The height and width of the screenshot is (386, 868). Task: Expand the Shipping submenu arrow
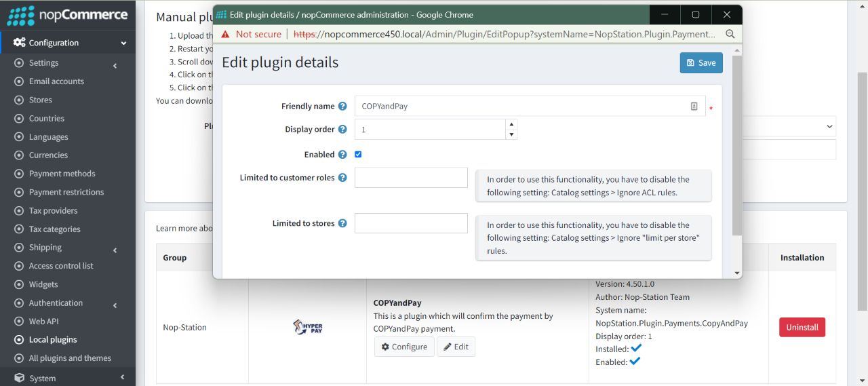tap(115, 250)
